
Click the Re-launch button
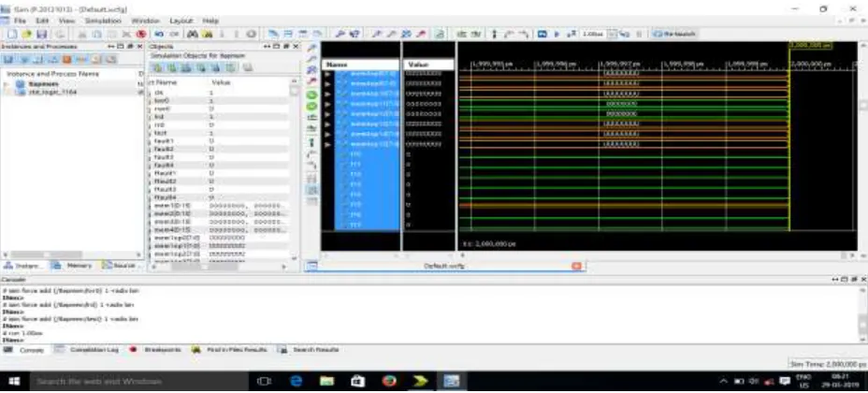673,34
